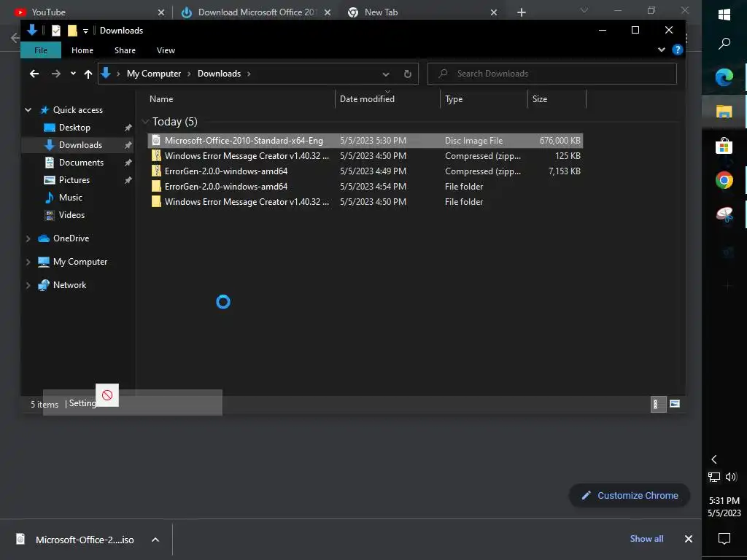Screen dimensions: 747x560
Task: Close the Chrome downloads bar
Action: pos(689,539)
